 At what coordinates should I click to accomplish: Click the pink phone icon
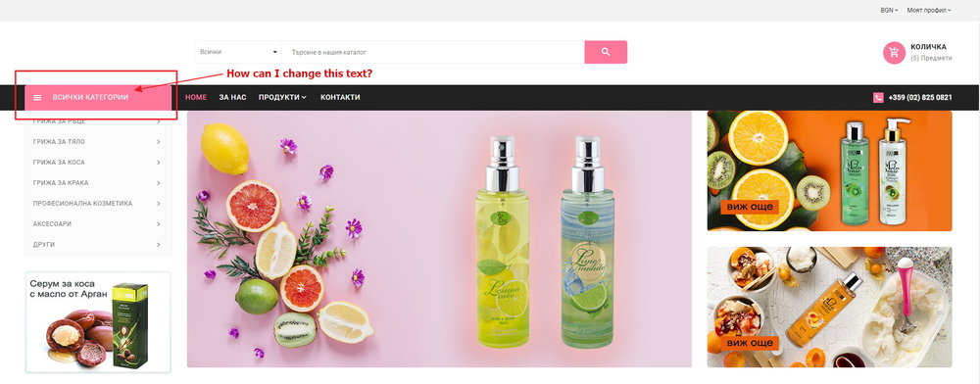[x=878, y=97]
